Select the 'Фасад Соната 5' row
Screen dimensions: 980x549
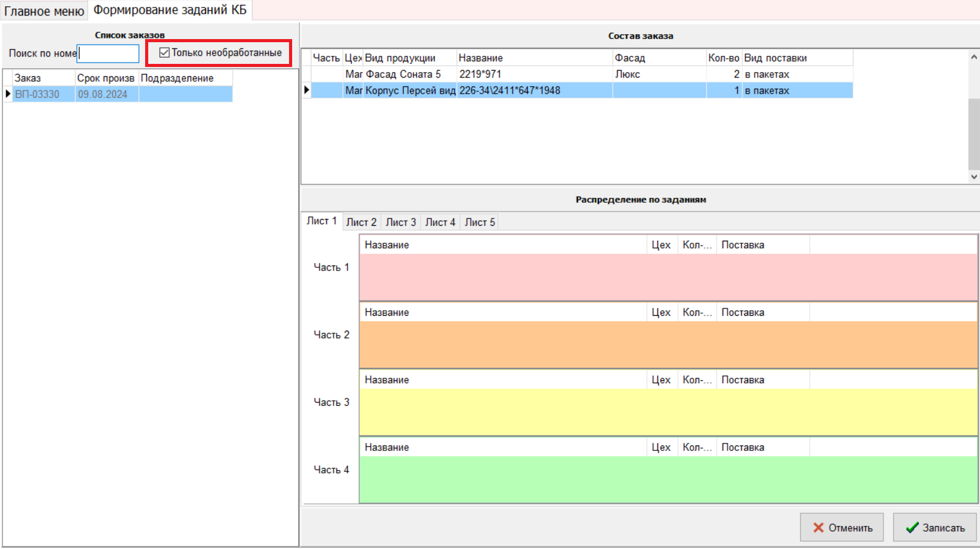pos(403,74)
